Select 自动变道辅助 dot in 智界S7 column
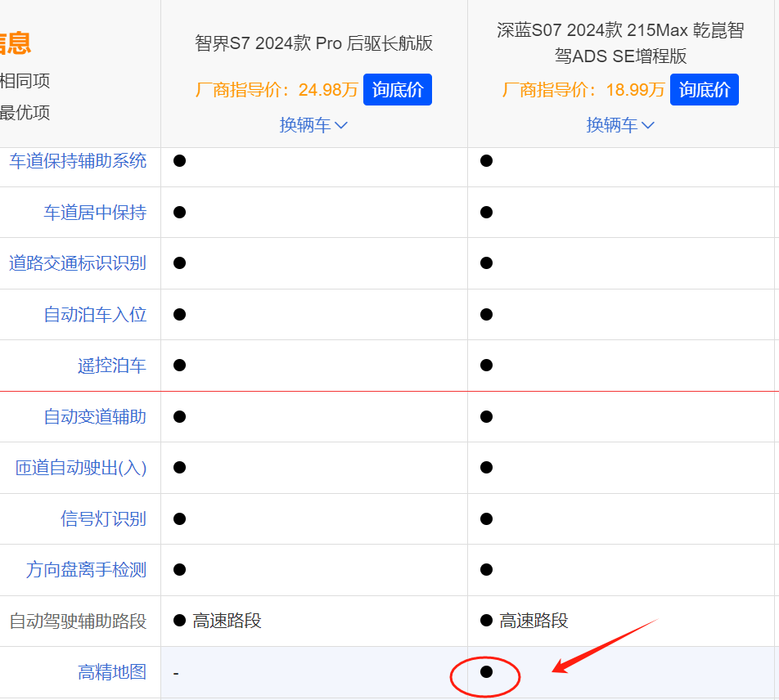Screen dimensions: 779x700 179,416
